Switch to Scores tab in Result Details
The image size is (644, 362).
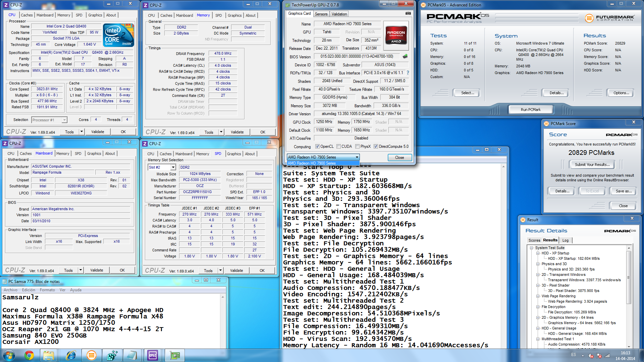[534, 240]
